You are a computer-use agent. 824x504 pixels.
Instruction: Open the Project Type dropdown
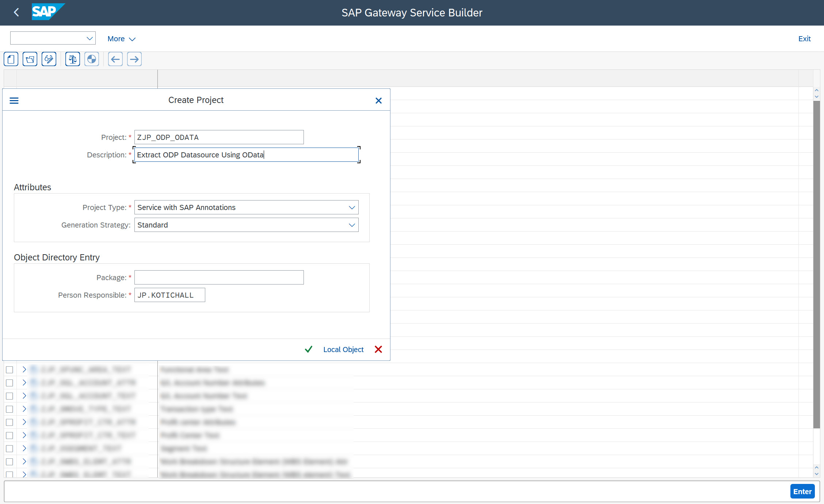(352, 207)
